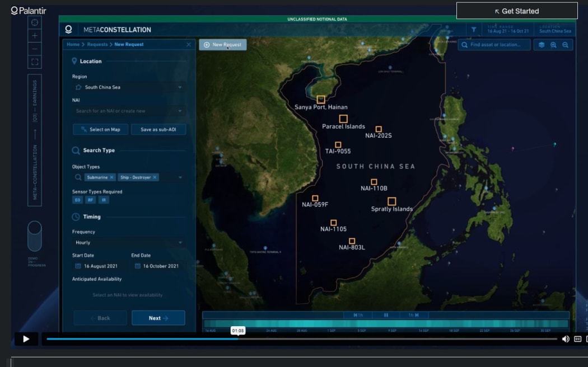Image resolution: width=588 pixels, height=367 pixels.
Task: Click the plus icon in left strip
Action: point(35,36)
